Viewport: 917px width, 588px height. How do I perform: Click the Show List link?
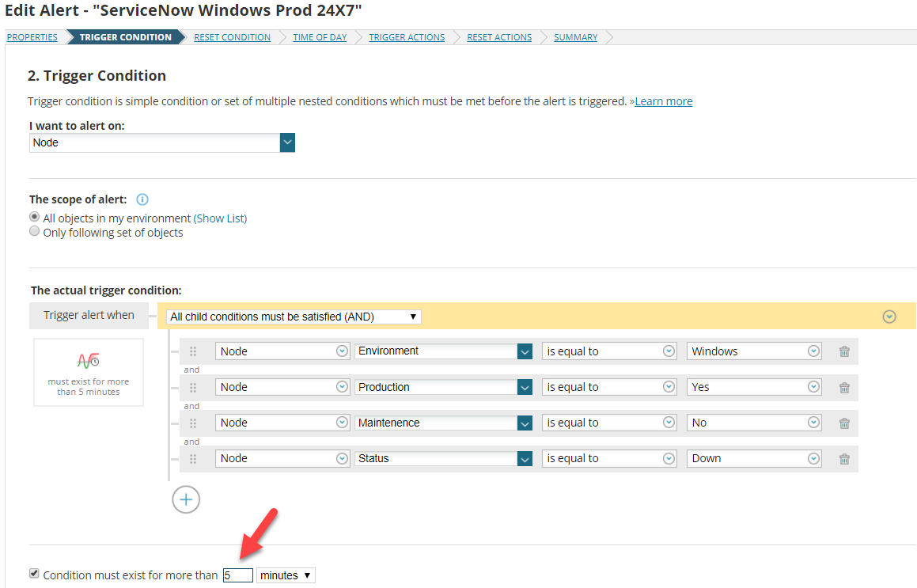pyautogui.click(x=221, y=218)
